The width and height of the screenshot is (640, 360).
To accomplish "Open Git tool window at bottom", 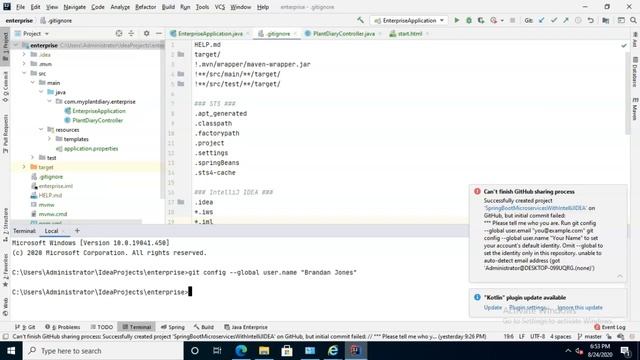I will [25, 327].
